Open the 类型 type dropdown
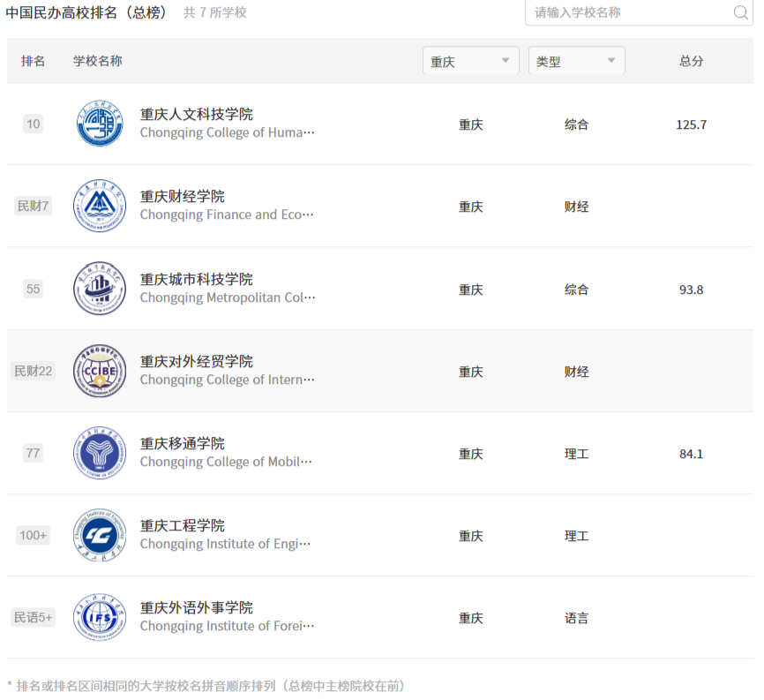Screen dimensions: 764x700 576,60
